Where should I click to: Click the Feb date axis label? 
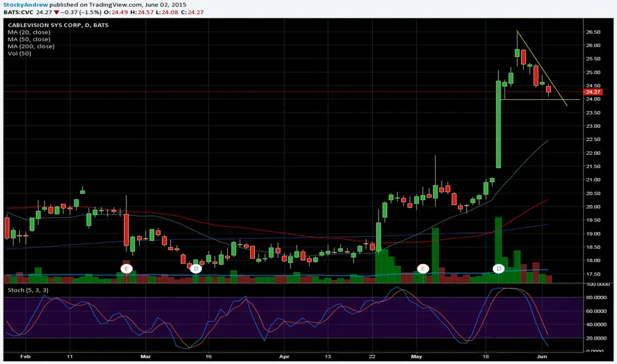pos(25,357)
